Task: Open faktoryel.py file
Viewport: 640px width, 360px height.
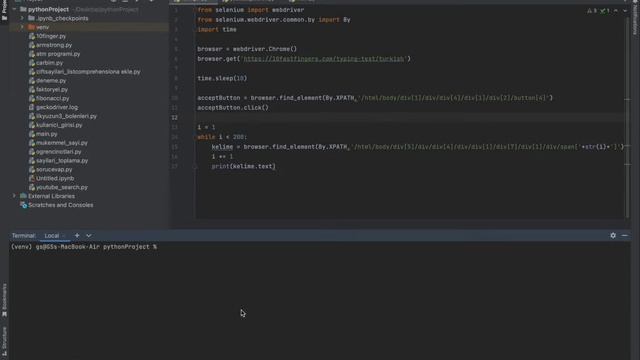Action: pos(52,89)
